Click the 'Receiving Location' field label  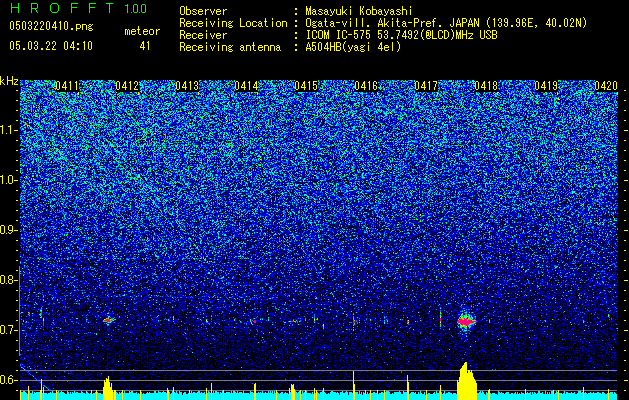point(233,23)
